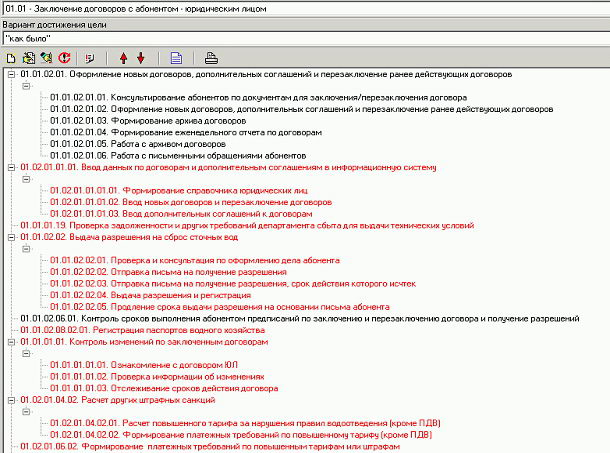Click the note comment toolbar icon
The width and height of the screenshot is (610, 453).
[x=90, y=58]
